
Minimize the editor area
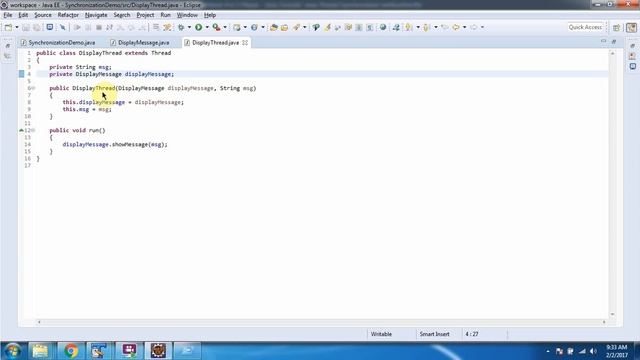(603, 41)
